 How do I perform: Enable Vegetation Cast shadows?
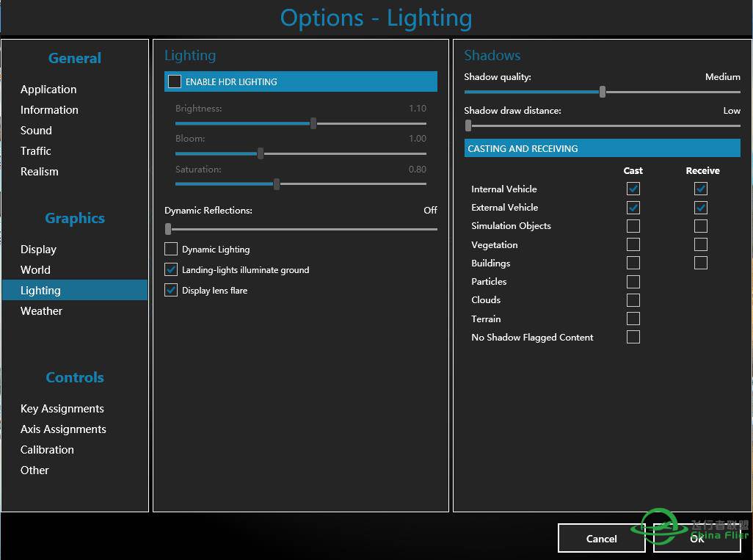point(633,244)
